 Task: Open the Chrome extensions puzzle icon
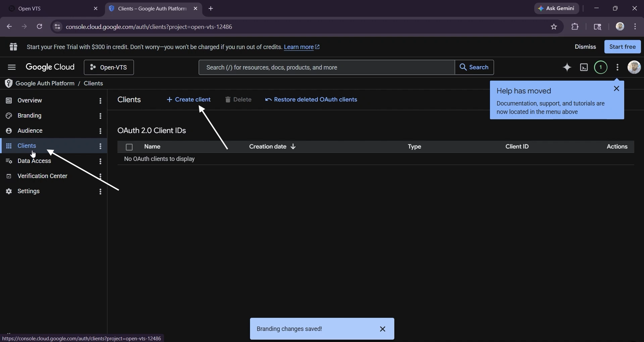[575, 27]
